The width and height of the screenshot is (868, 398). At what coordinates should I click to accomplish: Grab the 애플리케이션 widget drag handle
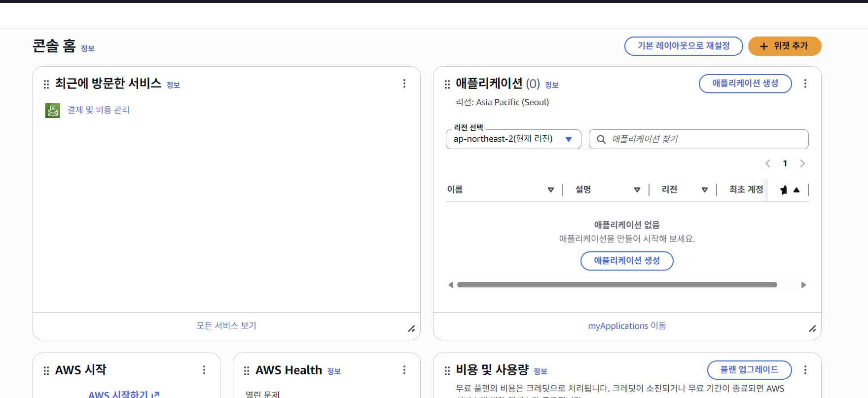tap(447, 84)
